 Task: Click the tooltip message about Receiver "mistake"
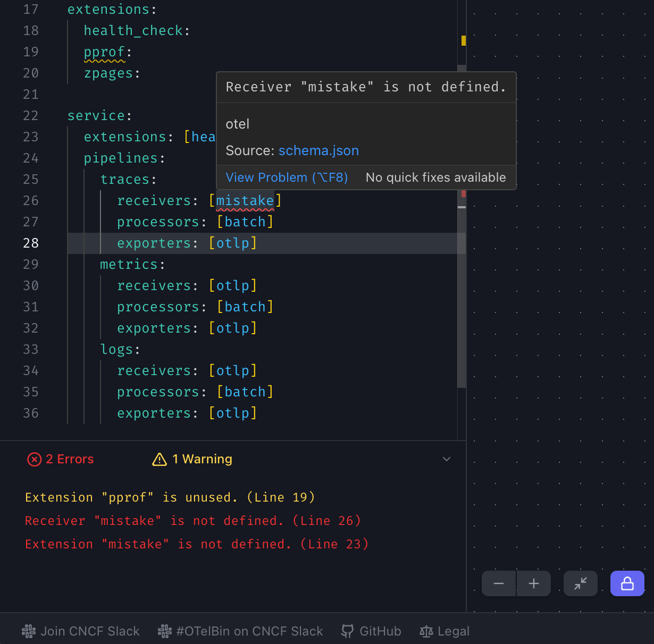click(366, 87)
